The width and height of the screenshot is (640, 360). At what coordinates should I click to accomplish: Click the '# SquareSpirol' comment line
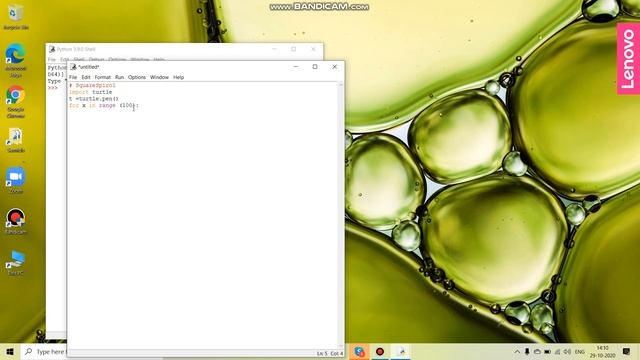click(x=92, y=85)
